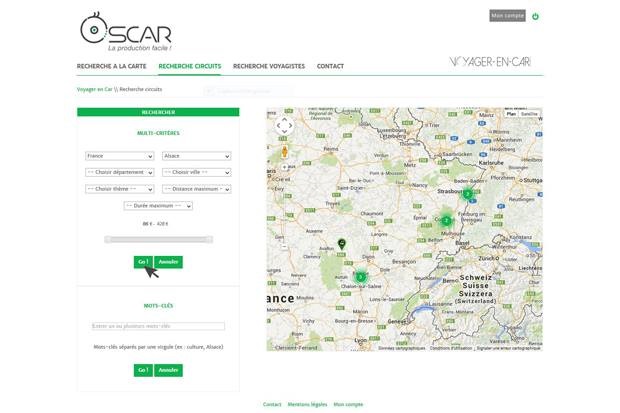This screenshot has height=413, width=620.
Task: Expand the Choisir ville dropdown
Action: click(197, 172)
